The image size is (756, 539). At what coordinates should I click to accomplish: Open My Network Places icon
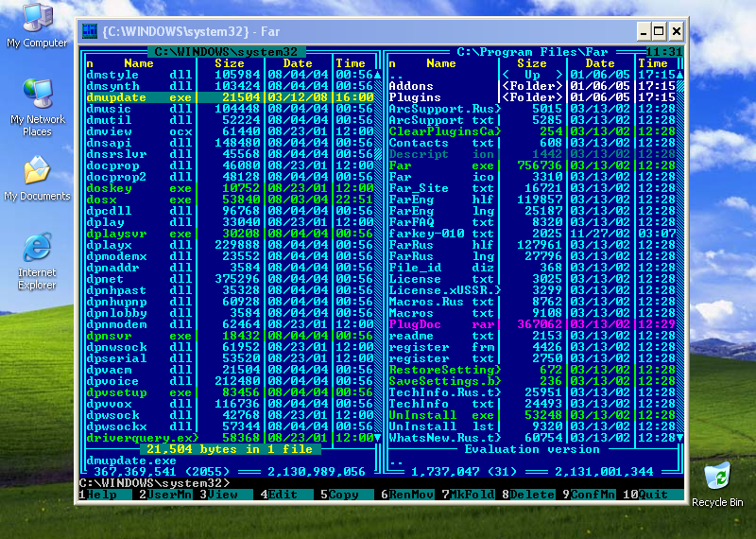(37, 98)
